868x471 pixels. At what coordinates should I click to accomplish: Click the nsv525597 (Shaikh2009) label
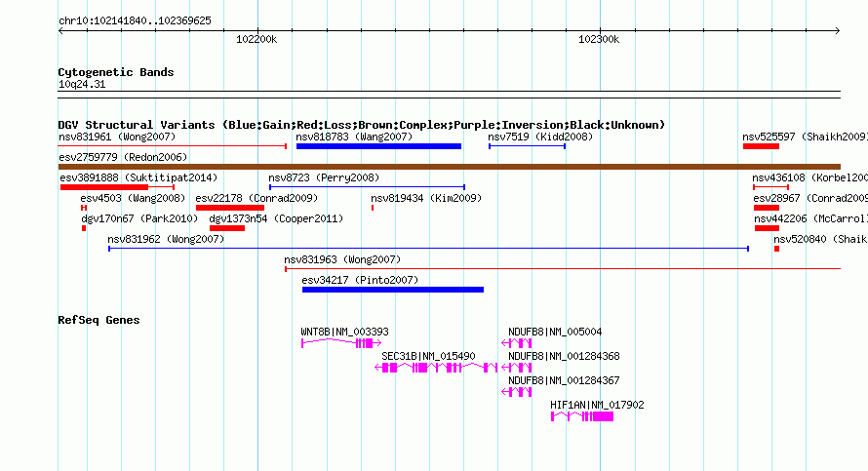coord(805,137)
